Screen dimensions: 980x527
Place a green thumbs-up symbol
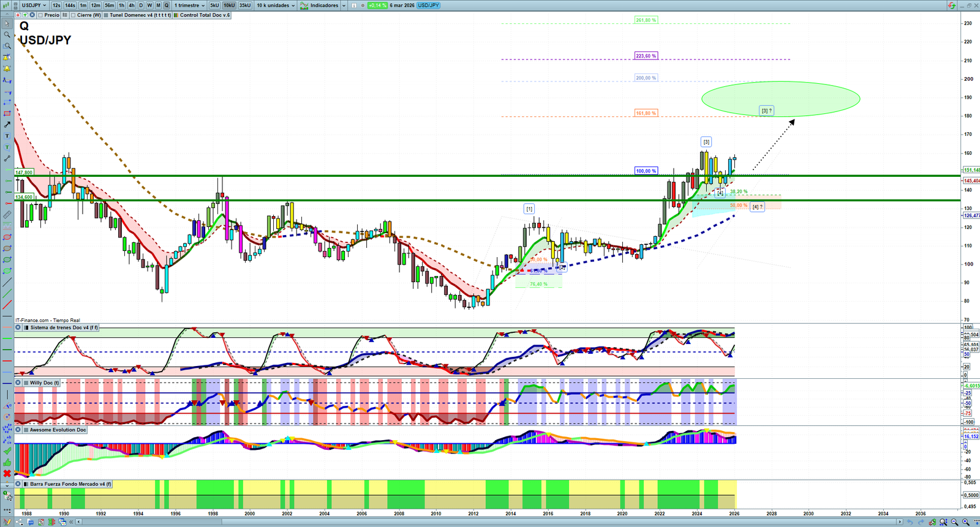[x=7, y=462]
